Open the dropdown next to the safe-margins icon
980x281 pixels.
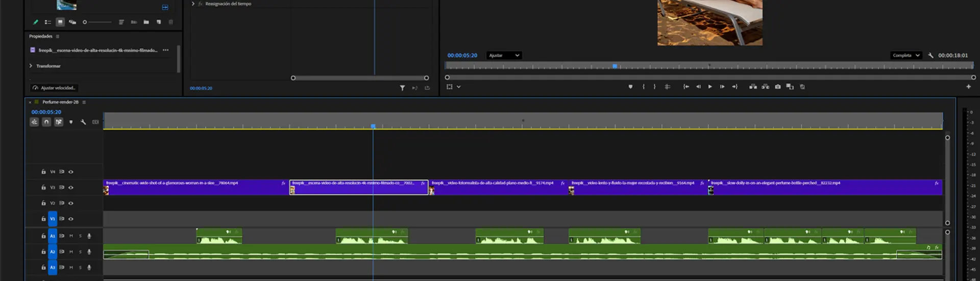click(459, 87)
